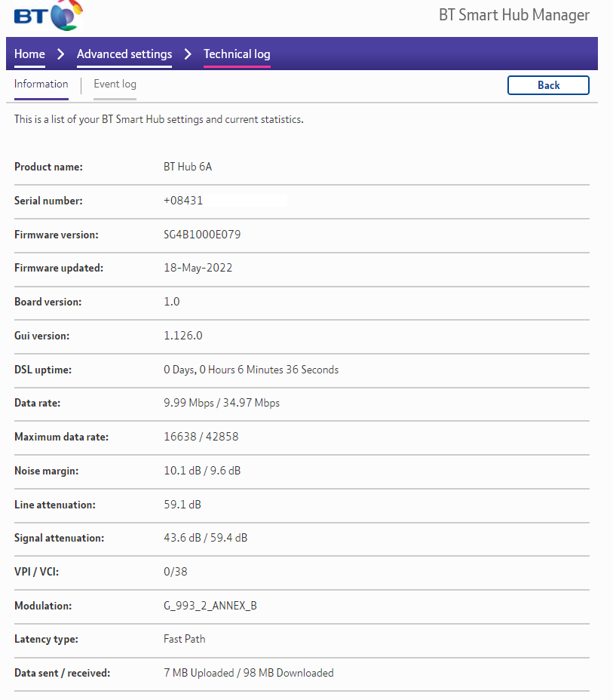
Task: Select Technical log in the breadcrumb
Action: click(237, 54)
